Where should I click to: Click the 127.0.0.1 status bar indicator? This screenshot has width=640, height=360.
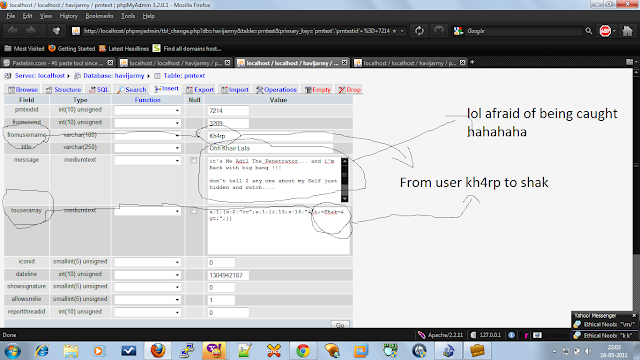486,335
